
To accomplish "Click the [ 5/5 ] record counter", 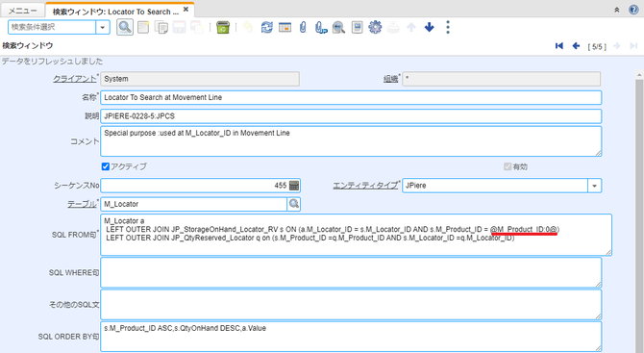I will [596, 46].
